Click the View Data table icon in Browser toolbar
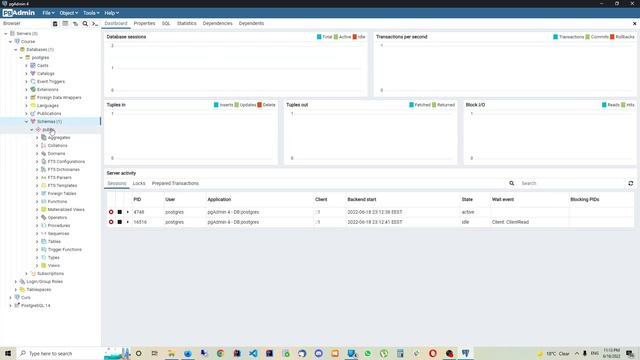640x360 pixels. tap(65, 24)
